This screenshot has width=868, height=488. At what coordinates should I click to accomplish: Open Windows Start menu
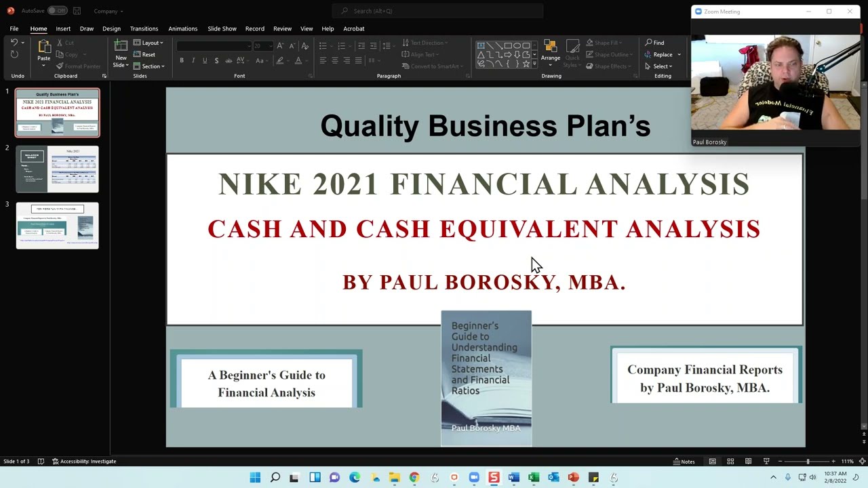coord(255,478)
